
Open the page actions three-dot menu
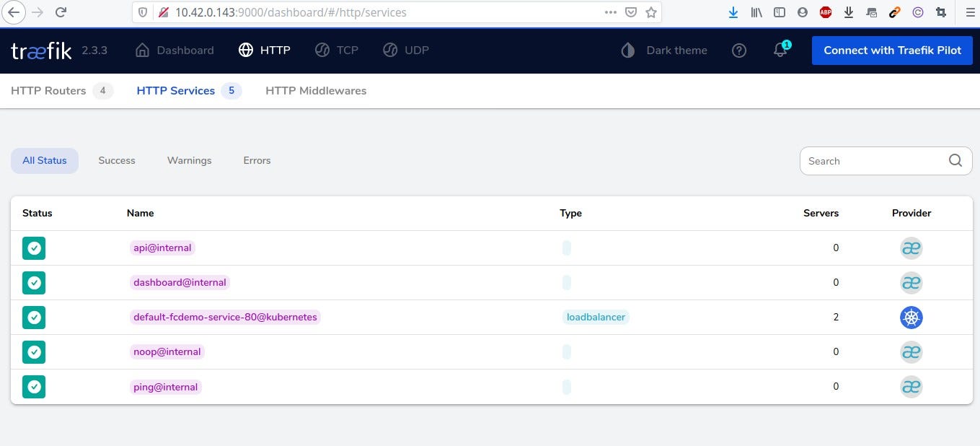[x=610, y=12]
